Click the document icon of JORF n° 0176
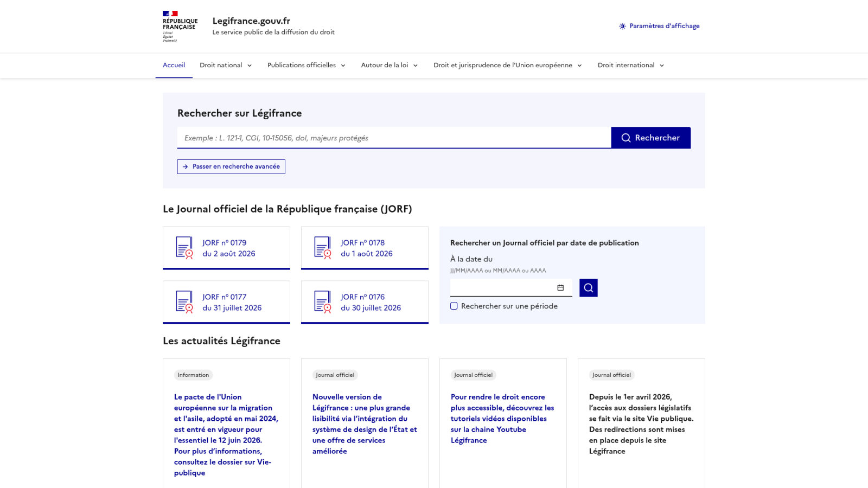The height and width of the screenshot is (488, 868). (323, 302)
